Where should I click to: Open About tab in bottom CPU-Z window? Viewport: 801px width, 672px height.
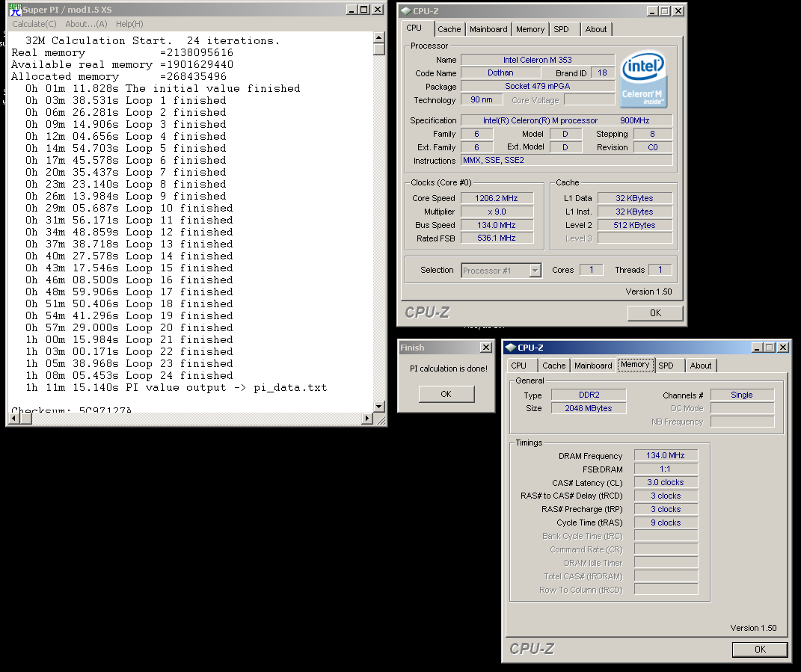(x=700, y=366)
